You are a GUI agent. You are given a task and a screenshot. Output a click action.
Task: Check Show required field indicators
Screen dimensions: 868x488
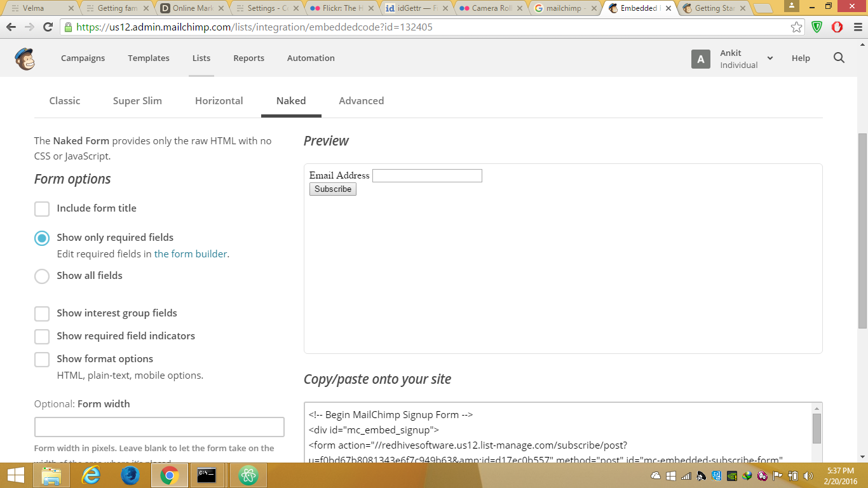click(x=42, y=337)
